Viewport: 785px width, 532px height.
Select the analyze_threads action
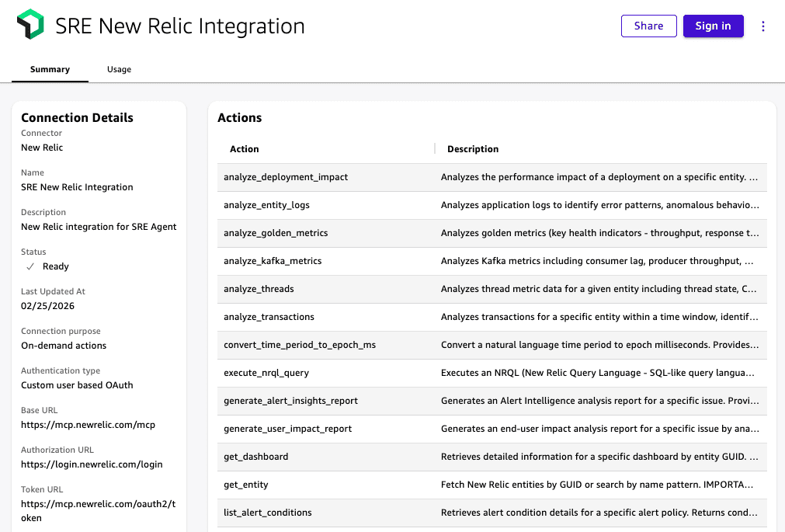tap(259, 289)
